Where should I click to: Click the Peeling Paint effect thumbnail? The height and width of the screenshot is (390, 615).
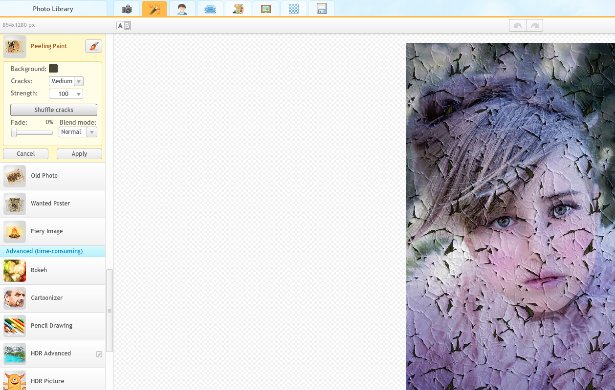click(15, 46)
